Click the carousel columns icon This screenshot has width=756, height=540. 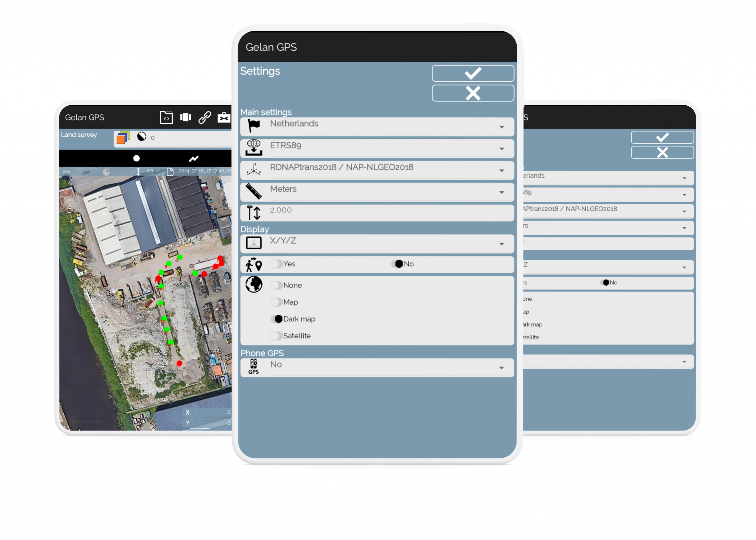click(185, 118)
